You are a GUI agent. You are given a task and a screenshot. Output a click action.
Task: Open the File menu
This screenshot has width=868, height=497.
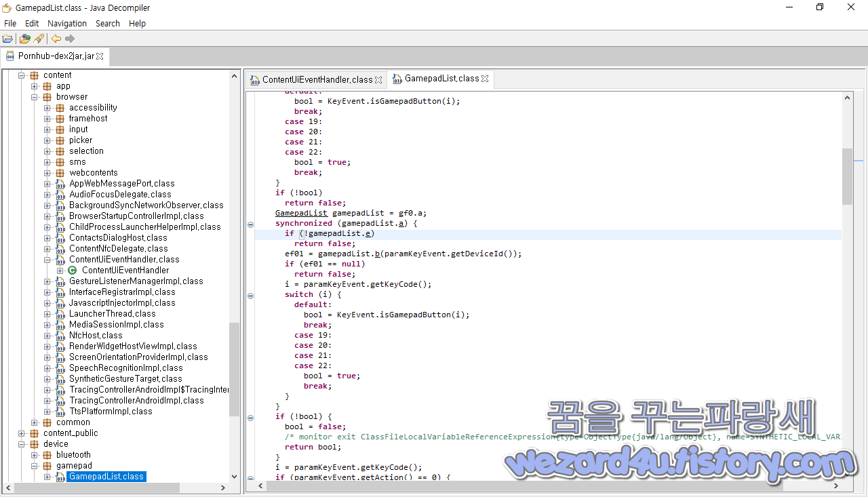click(x=10, y=23)
